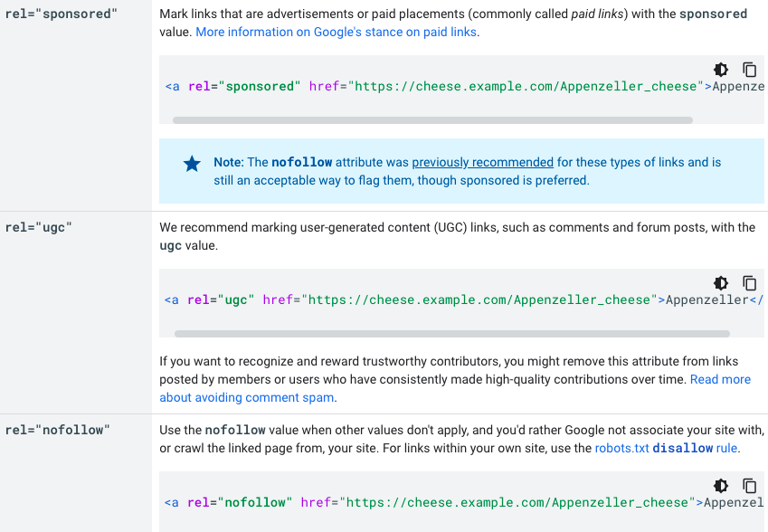This screenshot has width=768, height=532.
Task: Follow the "previously recommended" link in the note
Action: pos(482,163)
